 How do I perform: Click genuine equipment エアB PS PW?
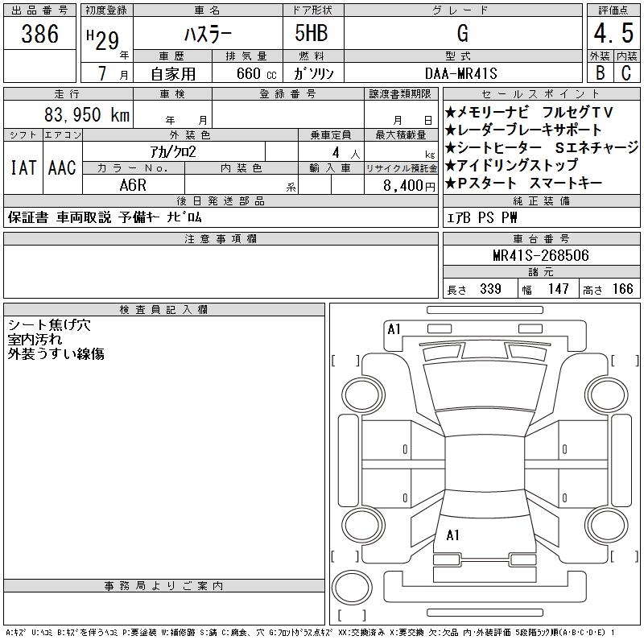(x=481, y=217)
